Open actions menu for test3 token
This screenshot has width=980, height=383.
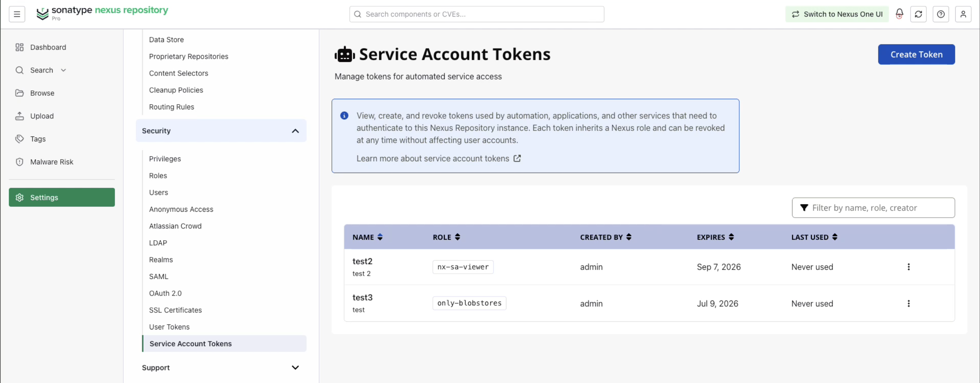909,303
